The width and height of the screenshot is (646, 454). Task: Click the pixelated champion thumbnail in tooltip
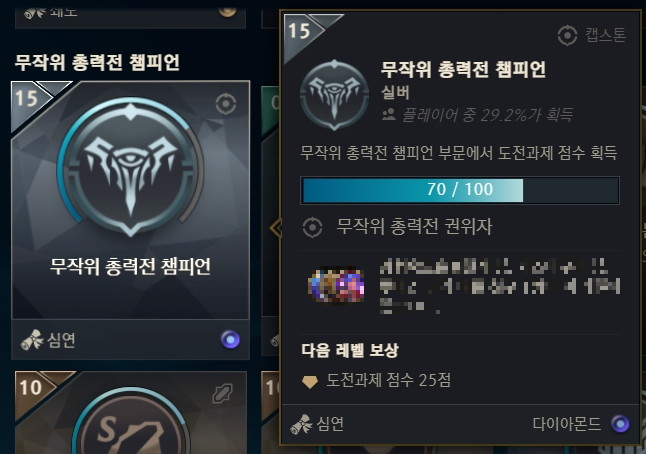tap(336, 284)
